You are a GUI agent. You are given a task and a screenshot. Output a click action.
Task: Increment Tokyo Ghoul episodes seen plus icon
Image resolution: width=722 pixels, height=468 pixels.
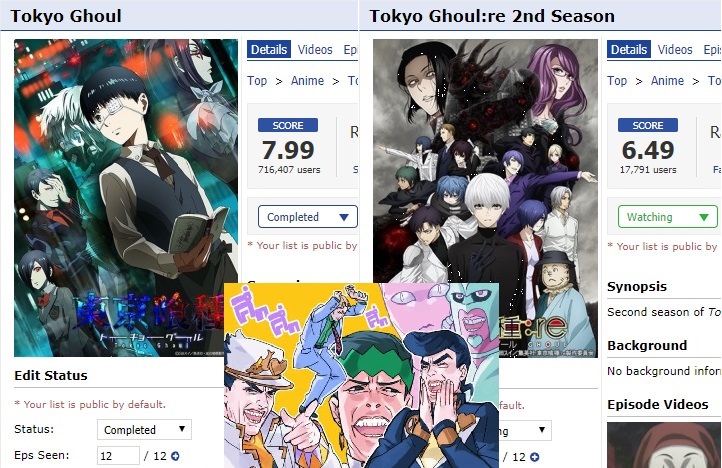pyautogui.click(x=175, y=456)
